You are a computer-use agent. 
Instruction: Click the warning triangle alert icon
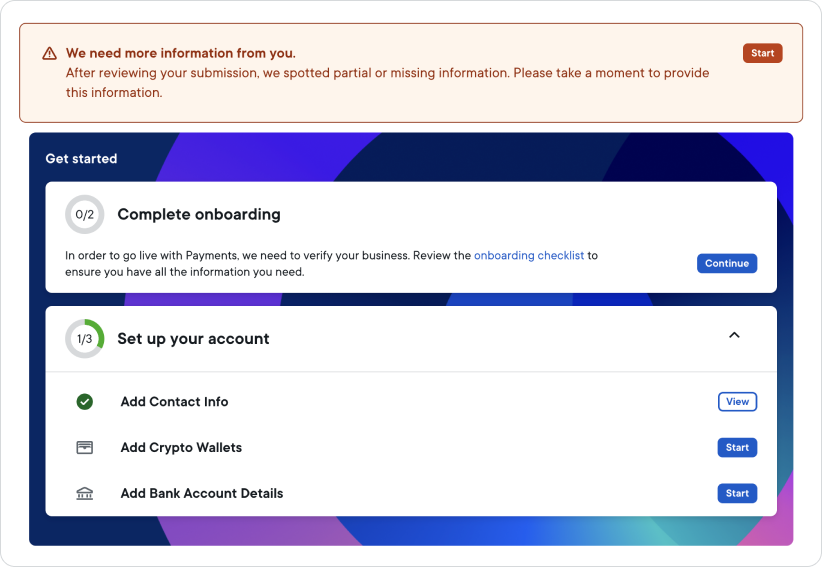click(x=49, y=54)
